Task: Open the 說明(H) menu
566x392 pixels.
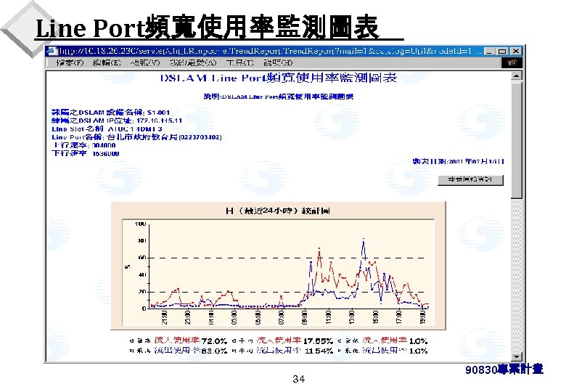Action: pos(278,63)
